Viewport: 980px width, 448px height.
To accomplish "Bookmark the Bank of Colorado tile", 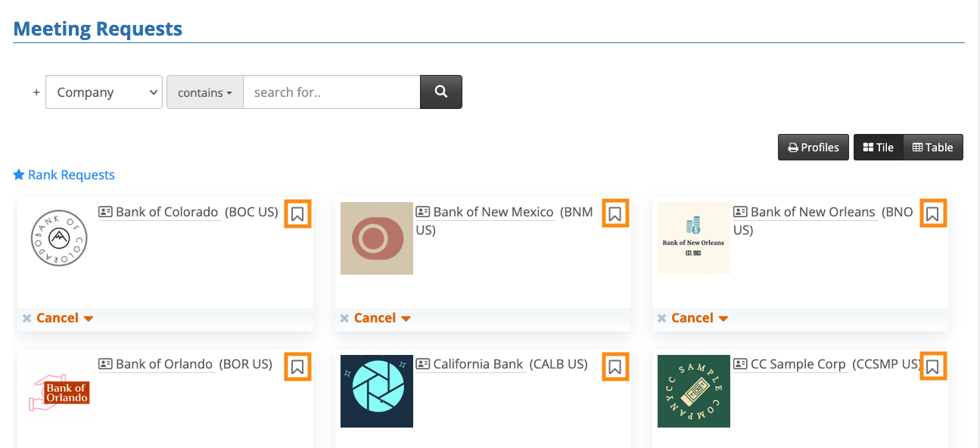I will point(297,214).
